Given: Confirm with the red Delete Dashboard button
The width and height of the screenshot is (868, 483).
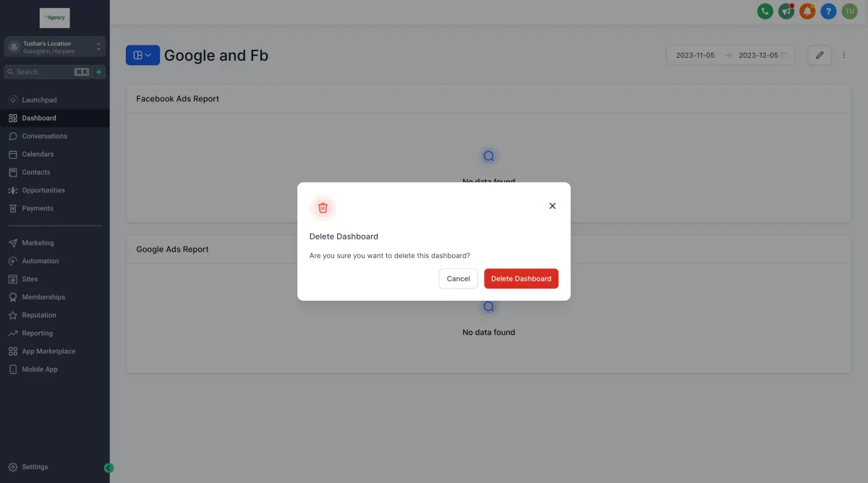Looking at the screenshot, I should tap(521, 278).
